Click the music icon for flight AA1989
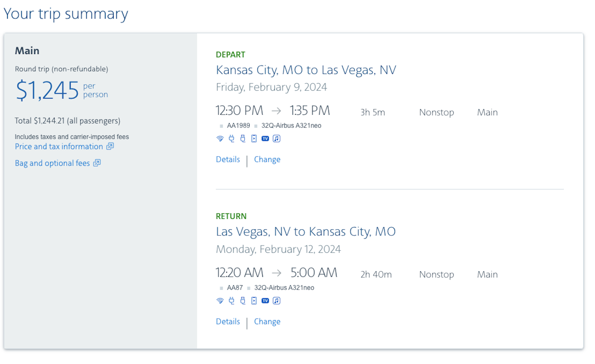 [x=276, y=139]
